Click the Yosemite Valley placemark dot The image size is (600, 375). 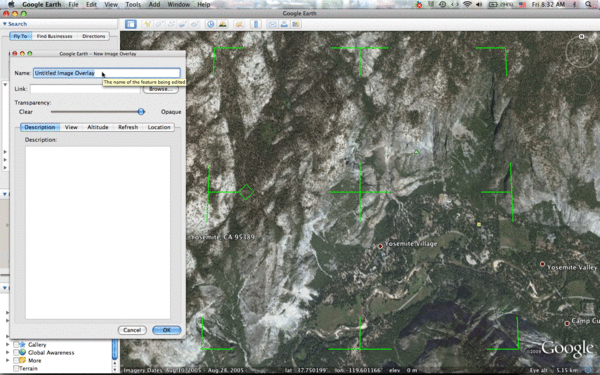[x=542, y=264]
